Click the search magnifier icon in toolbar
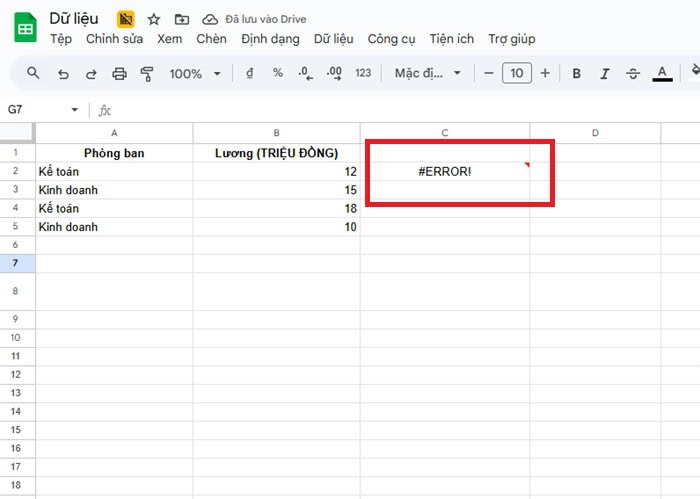Screen dimensions: 700x499 tap(33, 73)
